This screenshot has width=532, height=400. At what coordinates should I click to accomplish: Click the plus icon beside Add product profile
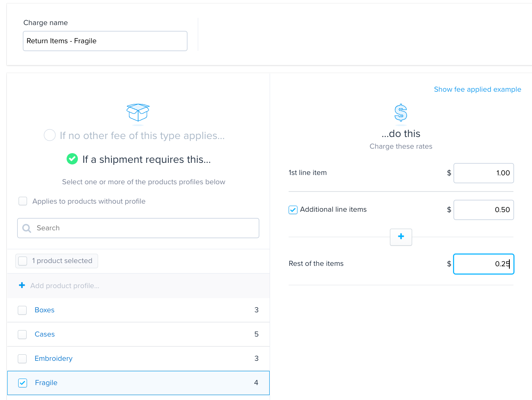[x=22, y=285]
